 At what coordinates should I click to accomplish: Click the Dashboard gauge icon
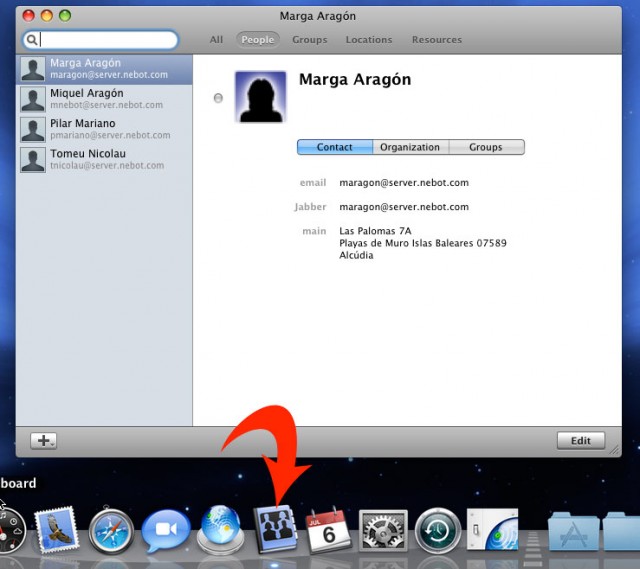point(11,531)
